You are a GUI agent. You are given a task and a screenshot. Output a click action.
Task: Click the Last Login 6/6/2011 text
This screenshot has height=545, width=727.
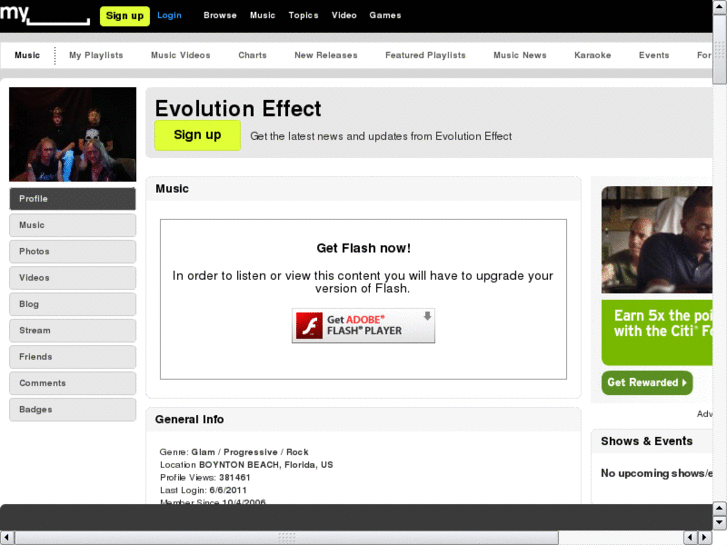(203, 490)
